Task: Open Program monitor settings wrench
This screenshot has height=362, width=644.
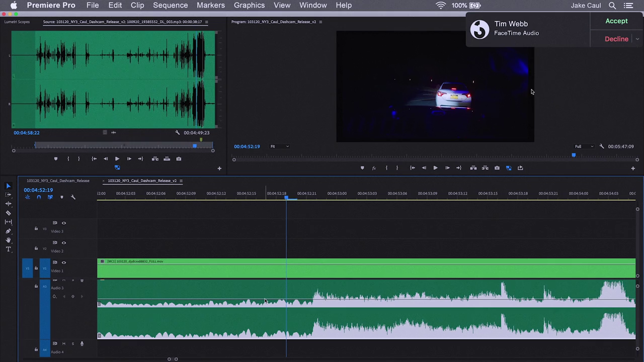Action: (601, 146)
